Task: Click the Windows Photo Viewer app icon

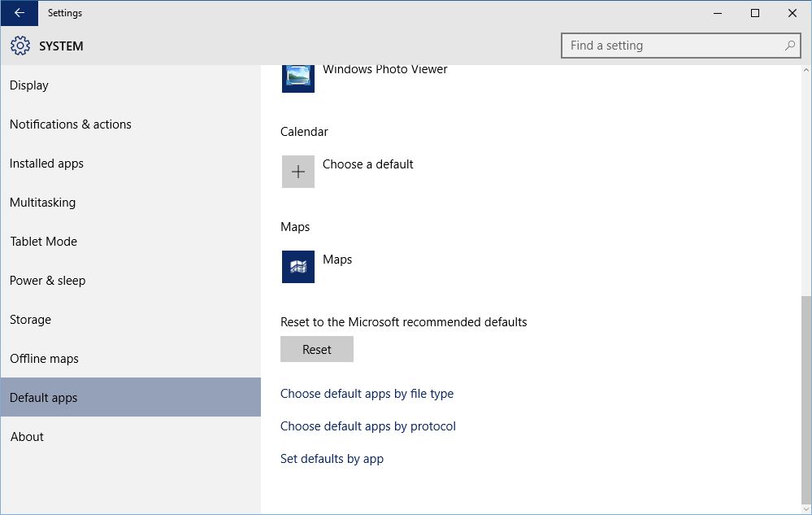Action: (x=297, y=77)
